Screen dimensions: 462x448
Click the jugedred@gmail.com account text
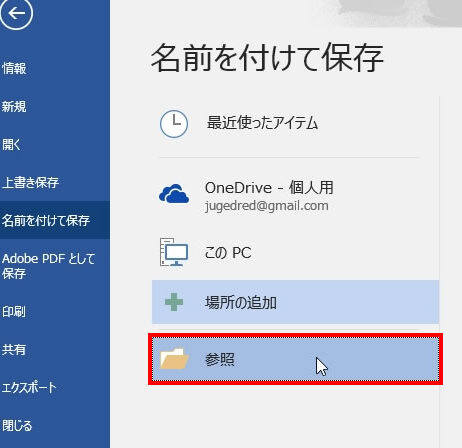(267, 206)
